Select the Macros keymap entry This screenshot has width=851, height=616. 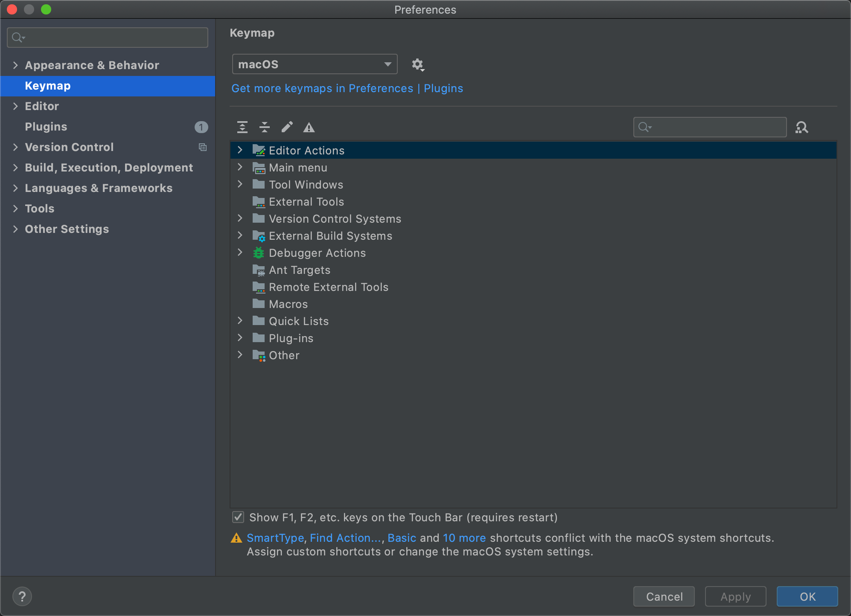288,304
